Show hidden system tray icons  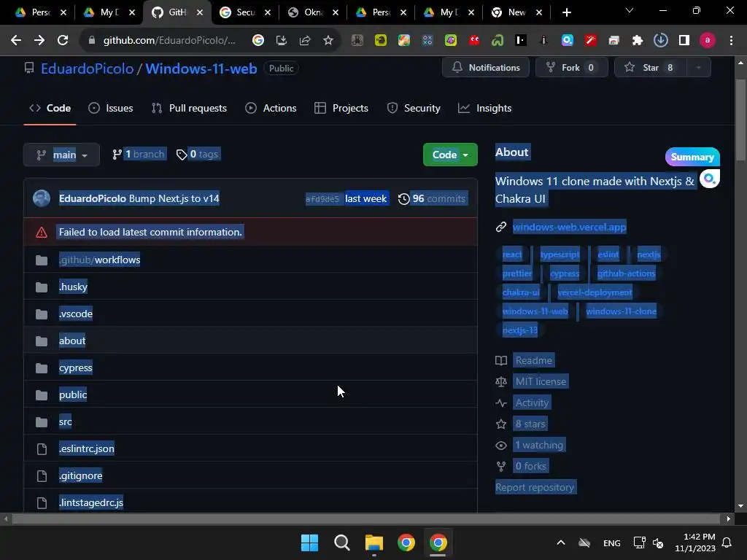(x=561, y=542)
